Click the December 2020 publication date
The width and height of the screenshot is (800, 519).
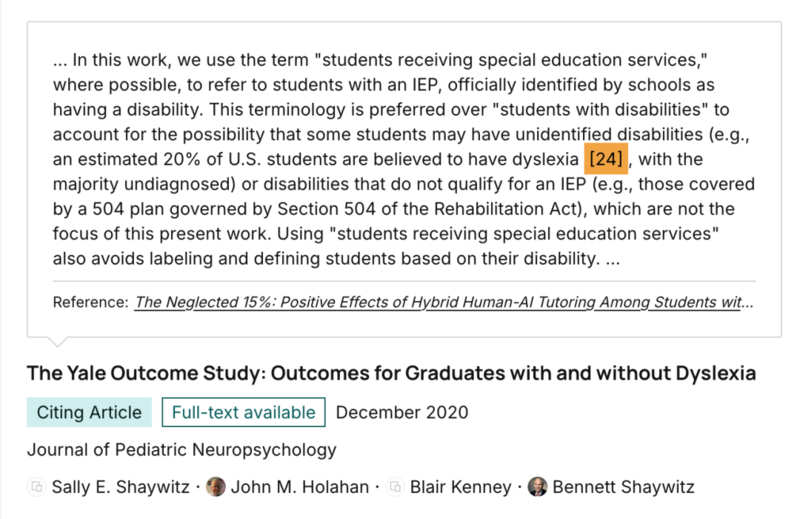click(x=402, y=412)
